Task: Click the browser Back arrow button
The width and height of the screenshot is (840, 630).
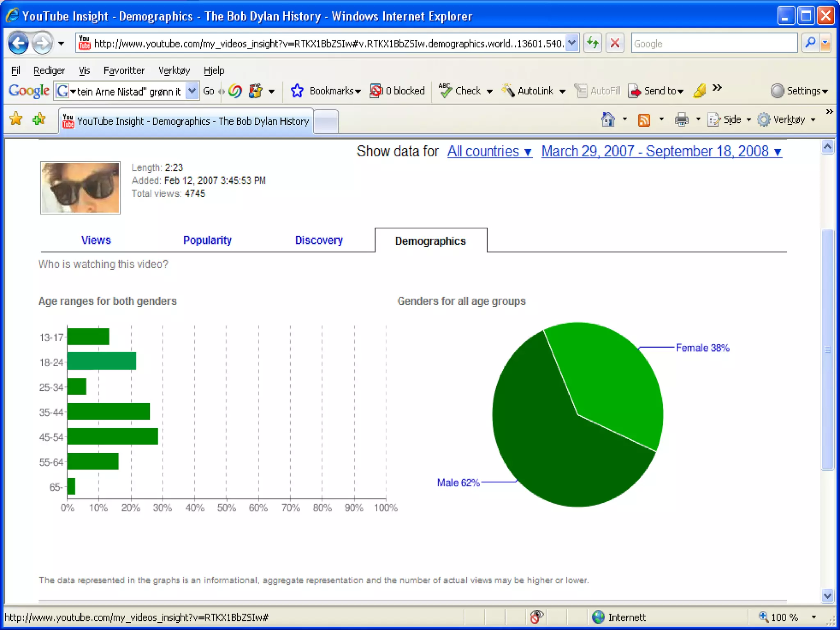Action: pyautogui.click(x=18, y=43)
